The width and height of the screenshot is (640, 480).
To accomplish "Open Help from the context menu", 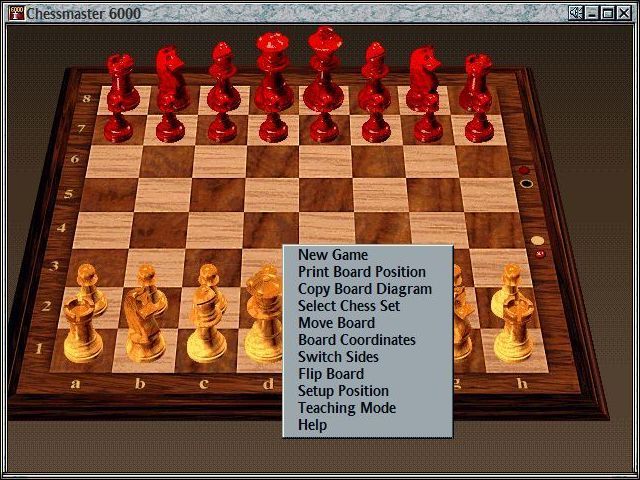I will tap(312, 425).
